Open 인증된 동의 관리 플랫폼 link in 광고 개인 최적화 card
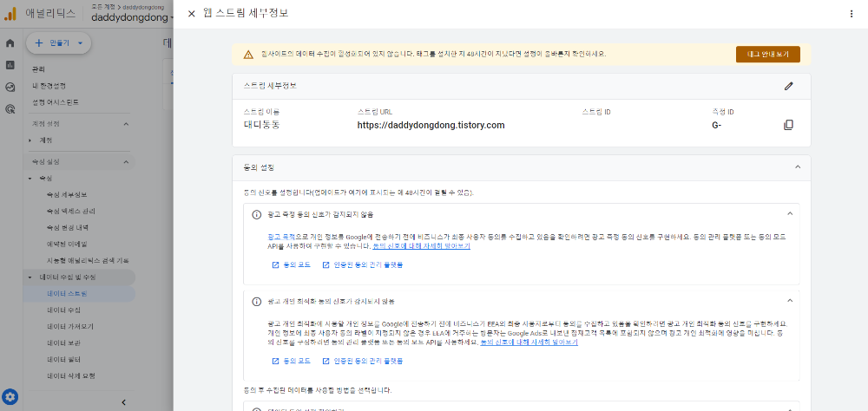The height and width of the screenshot is (411, 868). click(363, 362)
